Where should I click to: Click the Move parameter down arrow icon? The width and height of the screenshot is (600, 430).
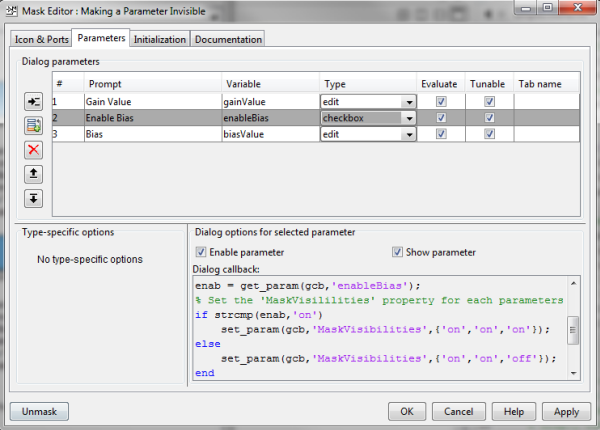click(34, 198)
